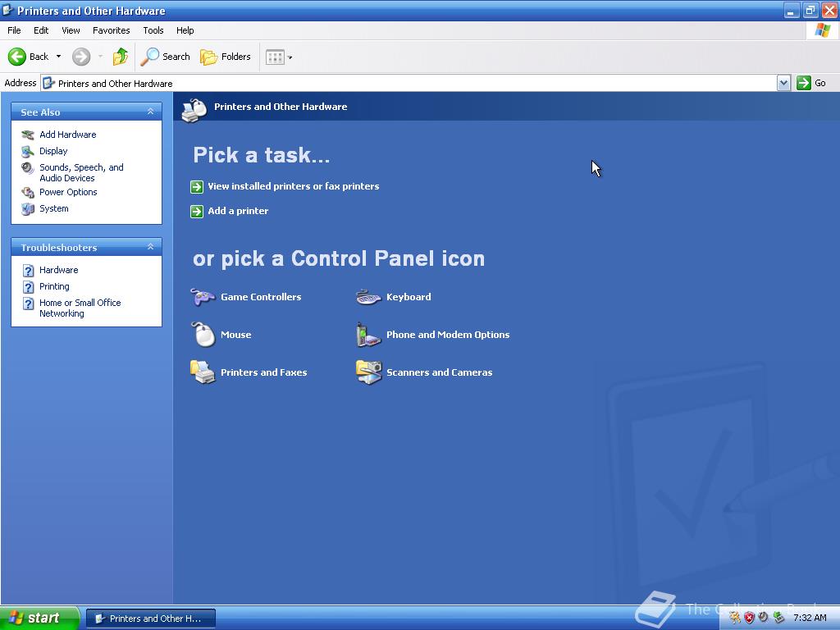Open the Back history dropdown arrow

[x=58, y=57]
